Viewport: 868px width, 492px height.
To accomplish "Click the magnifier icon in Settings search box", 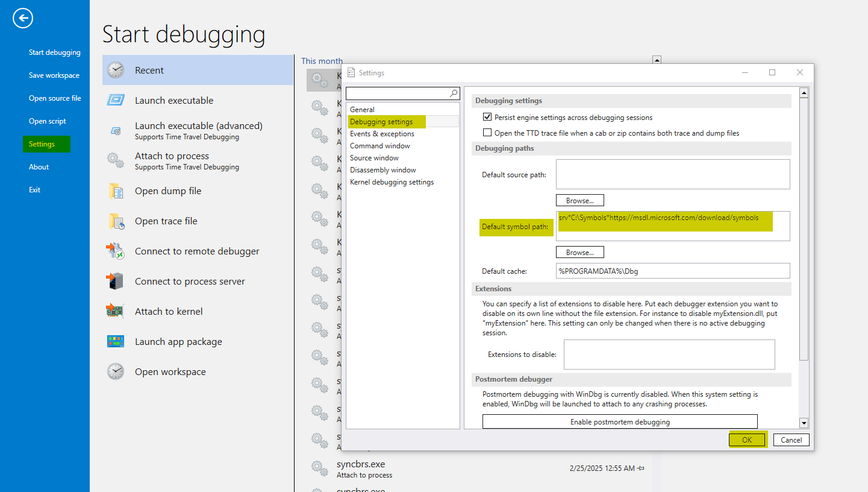I will (x=454, y=93).
